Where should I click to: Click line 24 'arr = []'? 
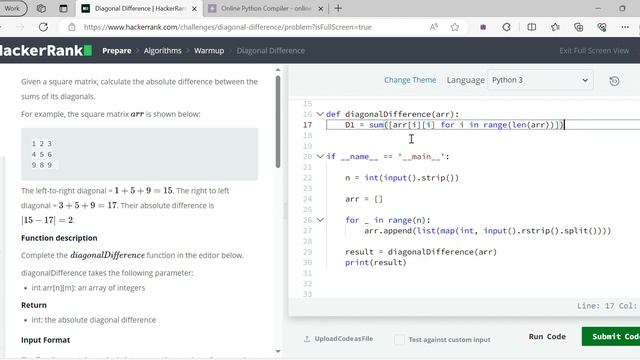pos(364,199)
